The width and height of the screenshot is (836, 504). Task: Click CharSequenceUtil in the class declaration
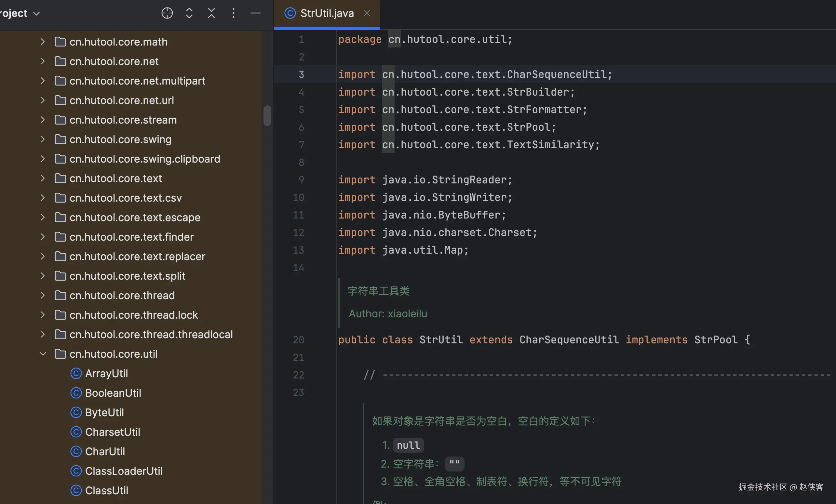pos(569,340)
